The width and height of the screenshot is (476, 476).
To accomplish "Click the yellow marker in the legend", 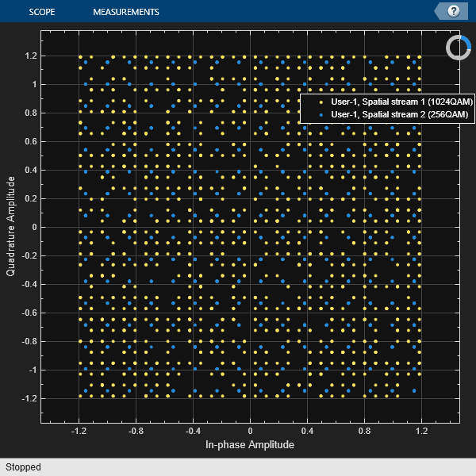I will coord(320,102).
